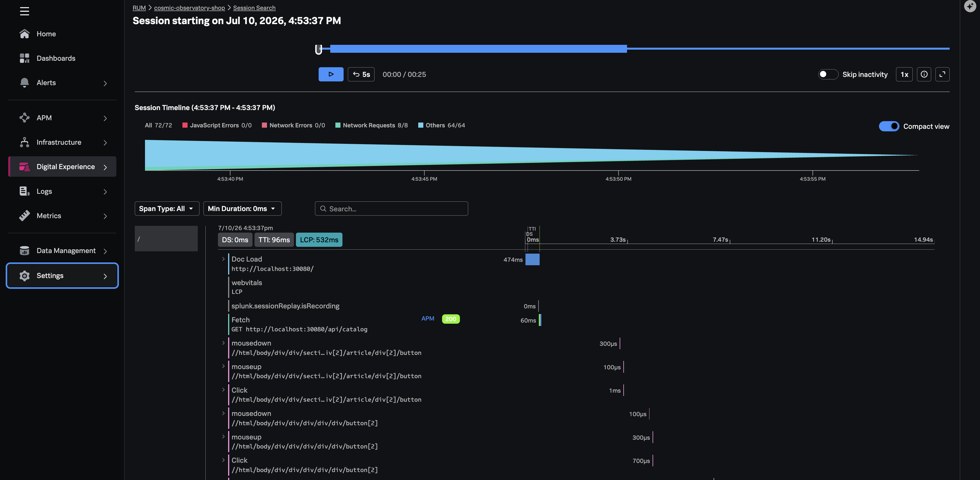Play the session replay
This screenshot has width=980, height=480.
331,74
